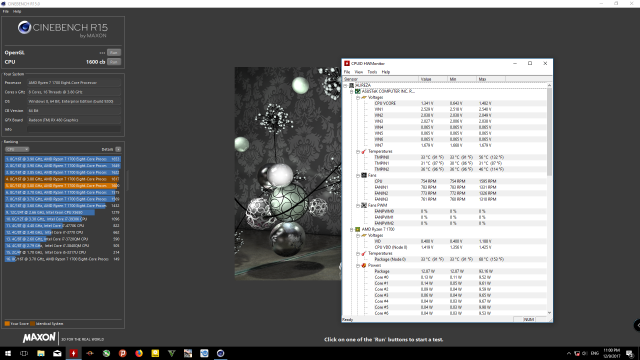
Task: Open Task View from the taskbar
Action: tap(24, 353)
